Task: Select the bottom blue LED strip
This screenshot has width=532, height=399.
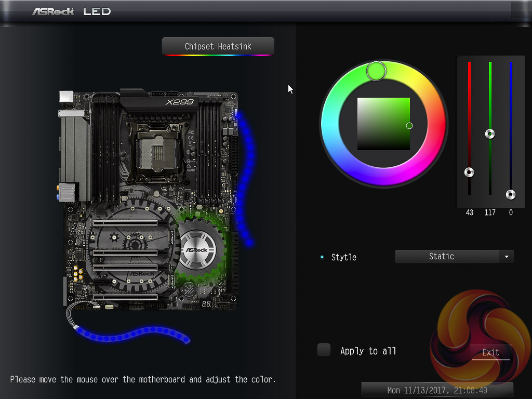Action: click(x=132, y=334)
